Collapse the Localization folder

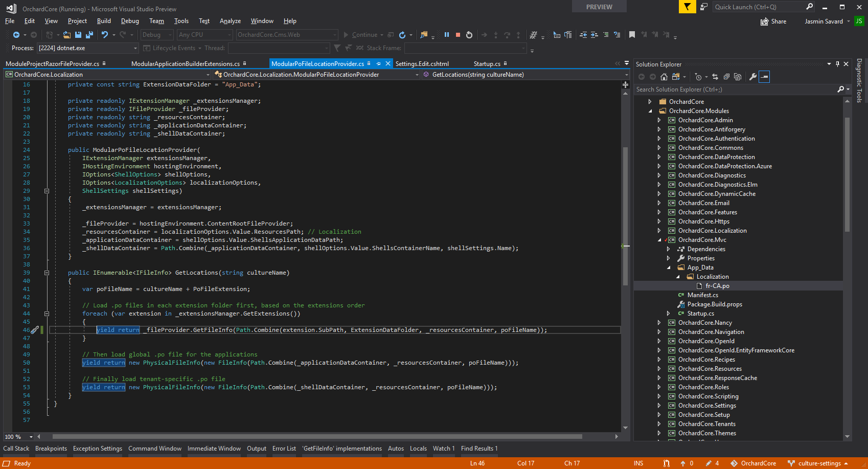[x=678, y=276]
